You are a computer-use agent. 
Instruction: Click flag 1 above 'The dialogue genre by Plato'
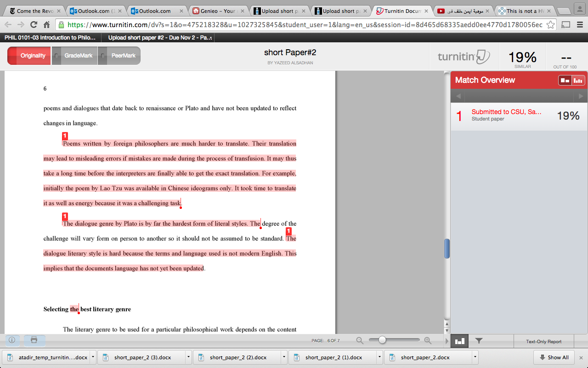pos(65,216)
